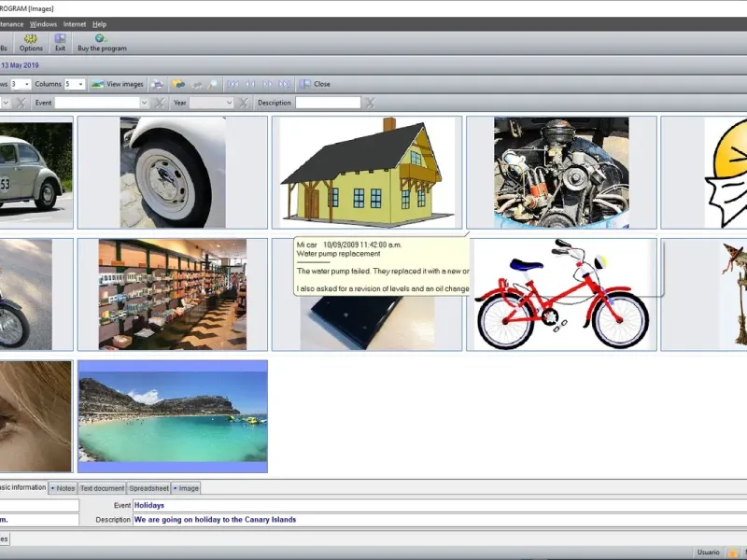This screenshot has width=747, height=560.
Task: Click the Usuario status bar entry
Action: pyautogui.click(x=709, y=553)
